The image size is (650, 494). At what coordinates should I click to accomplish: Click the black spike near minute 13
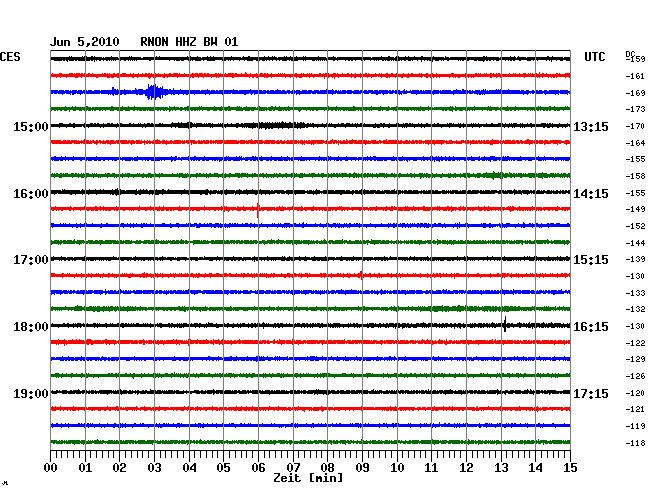504,324
